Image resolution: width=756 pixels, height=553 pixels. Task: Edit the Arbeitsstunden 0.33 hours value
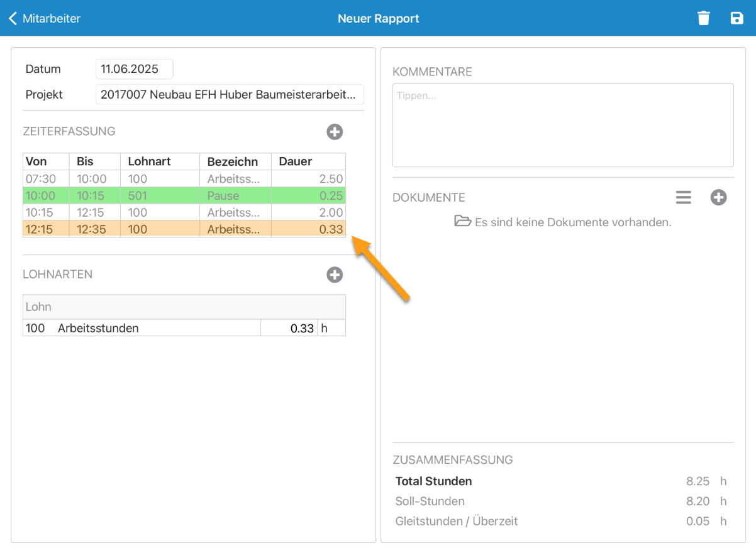tap(289, 328)
